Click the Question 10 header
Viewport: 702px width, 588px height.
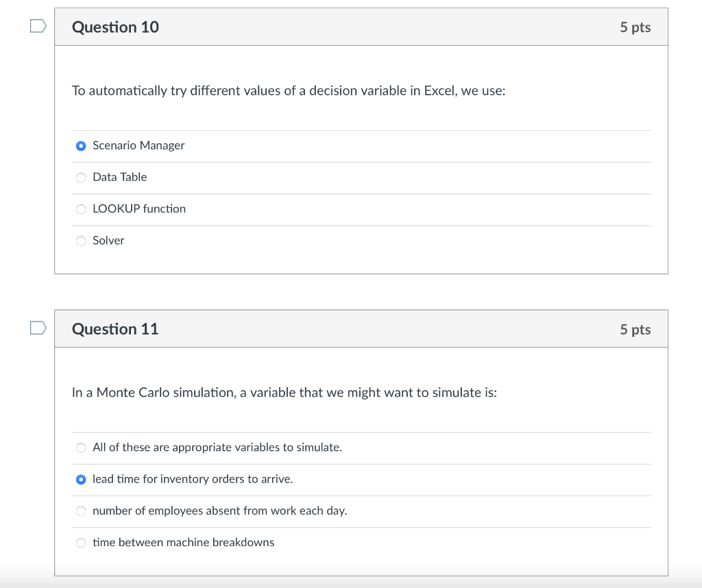(115, 27)
